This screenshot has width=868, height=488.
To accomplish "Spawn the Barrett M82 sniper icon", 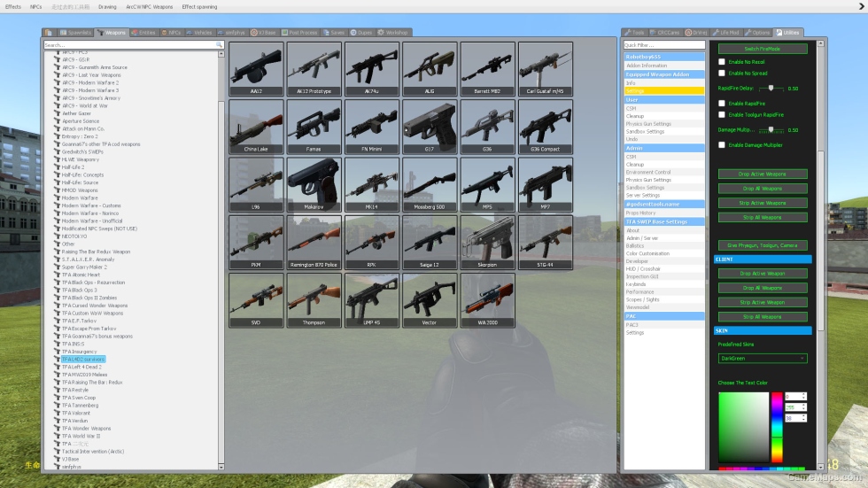I will tap(487, 68).
